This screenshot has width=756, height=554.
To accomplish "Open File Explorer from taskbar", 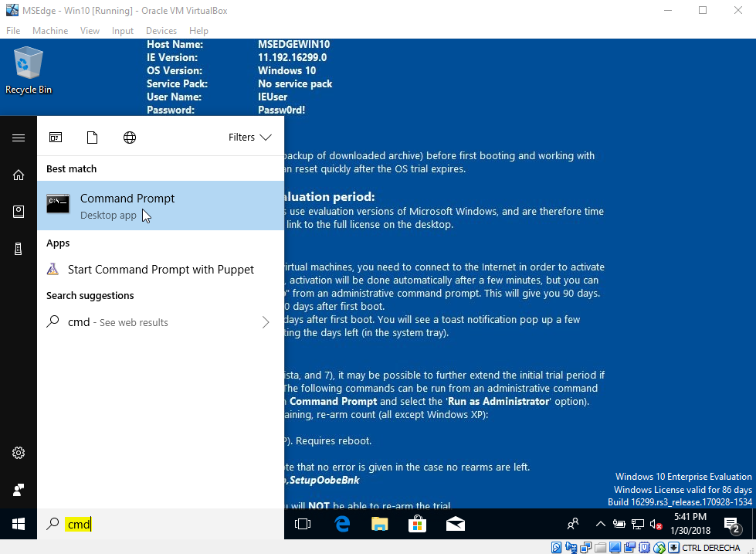I will [380, 525].
